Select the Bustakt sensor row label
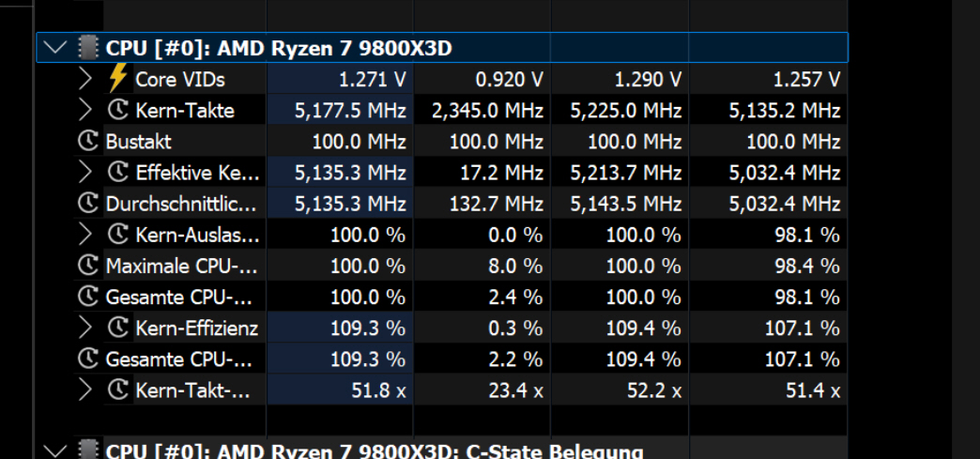This screenshot has height=459, width=980. click(138, 142)
